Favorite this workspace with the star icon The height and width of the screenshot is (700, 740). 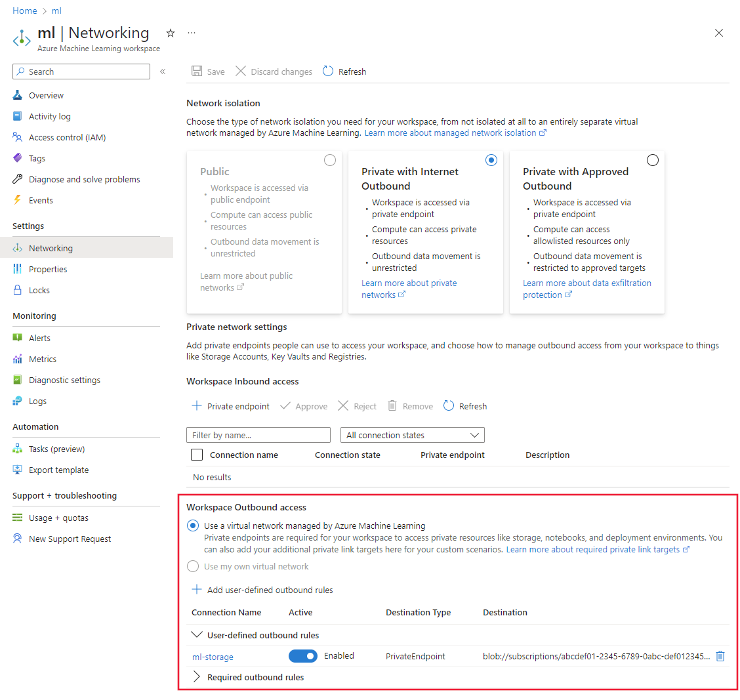[x=171, y=33]
